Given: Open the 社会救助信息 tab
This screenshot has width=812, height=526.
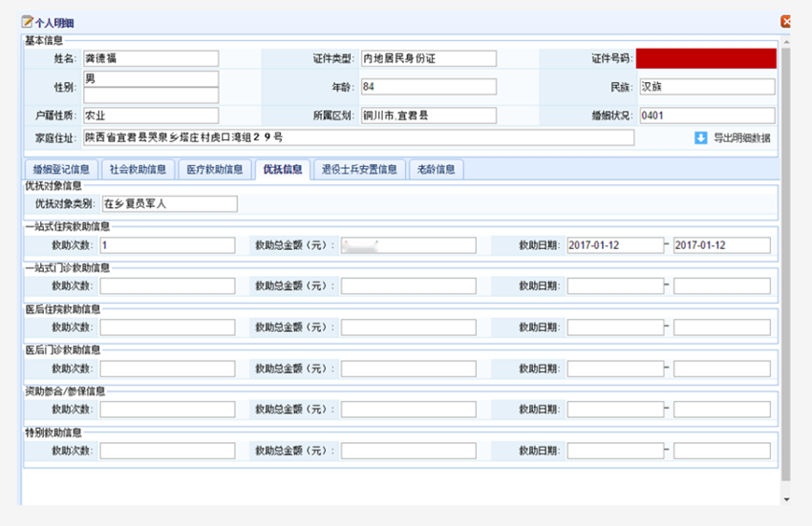Looking at the screenshot, I should coord(138,170).
